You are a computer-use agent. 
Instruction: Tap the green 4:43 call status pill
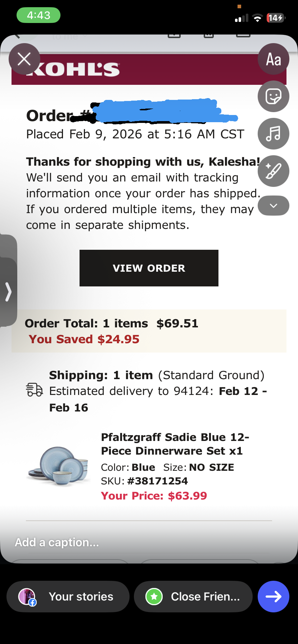point(39,15)
